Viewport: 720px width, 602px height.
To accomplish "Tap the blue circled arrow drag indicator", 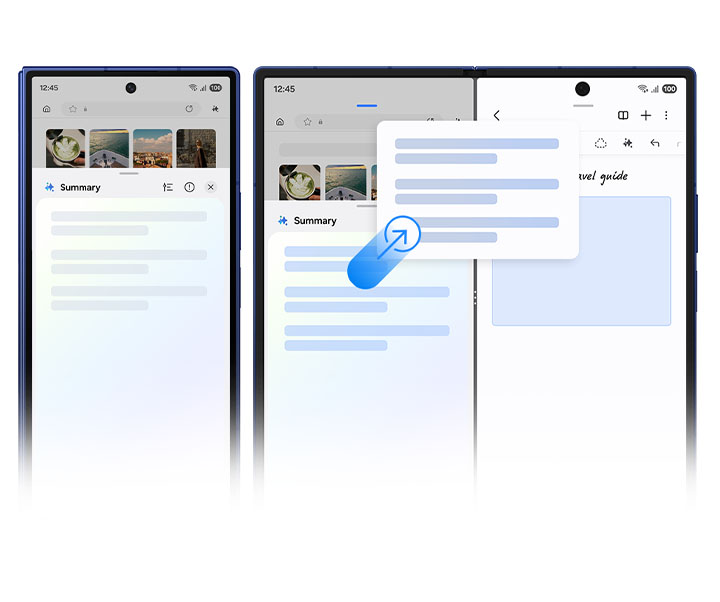I will coord(400,237).
